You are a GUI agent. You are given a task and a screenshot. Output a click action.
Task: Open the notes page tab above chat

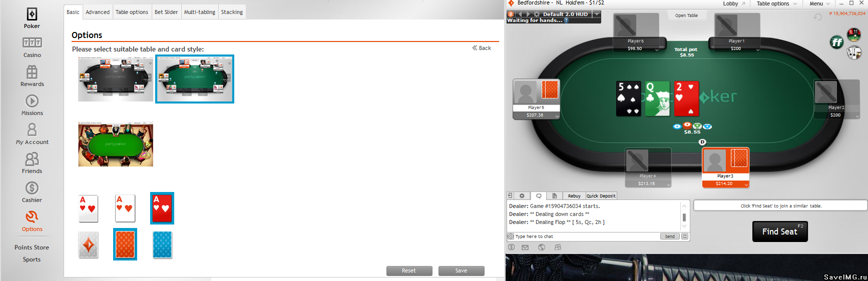[555, 195]
